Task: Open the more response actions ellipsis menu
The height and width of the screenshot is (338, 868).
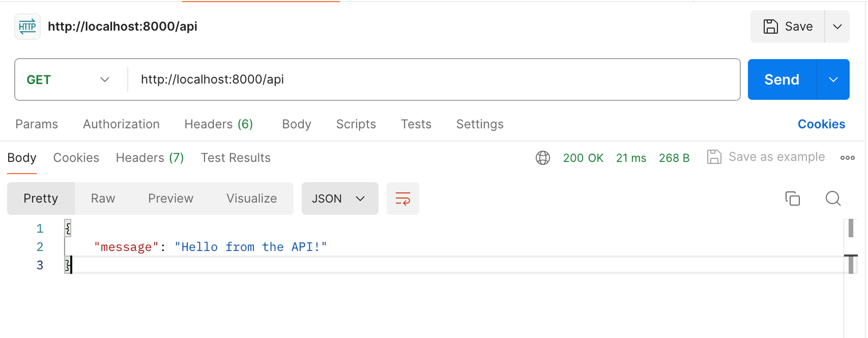Action: coord(847,157)
